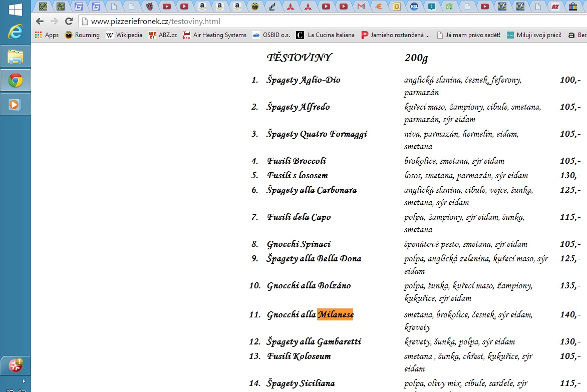Select the Špagety Quatro Formaggi item
Screen dimensions: 587x392
317,134
